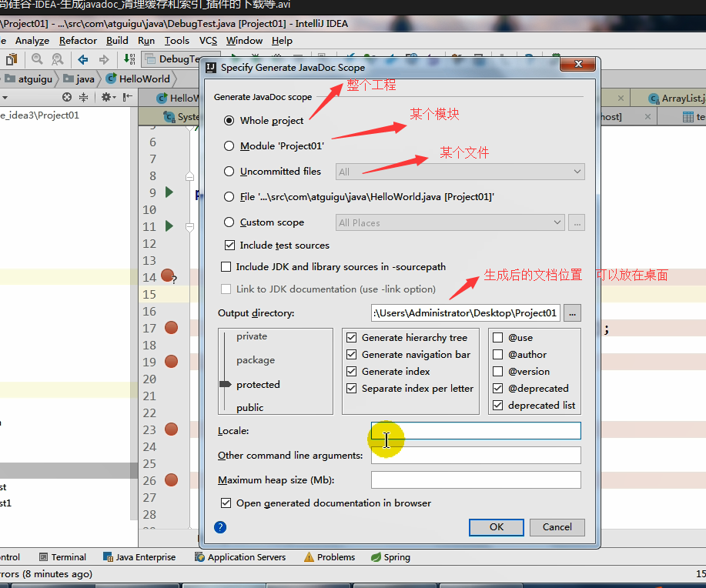
Task: Uncheck Generate navigation bar
Action: pyautogui.click(x=352, y=355)
